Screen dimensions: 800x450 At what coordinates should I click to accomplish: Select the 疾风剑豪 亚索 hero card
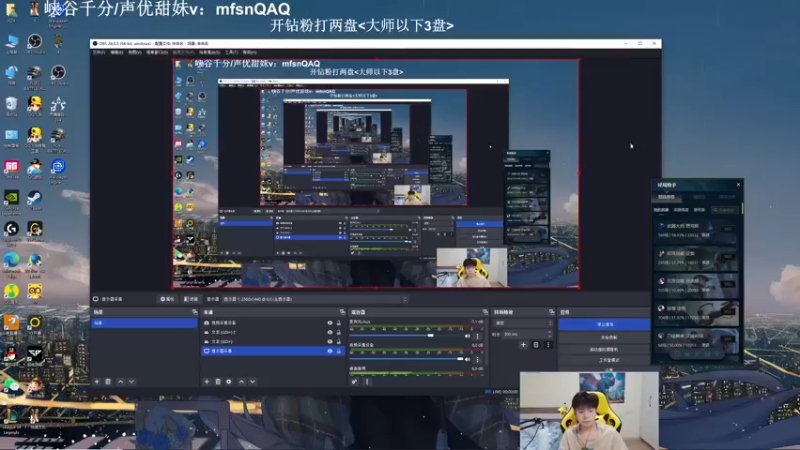(696, 258)
